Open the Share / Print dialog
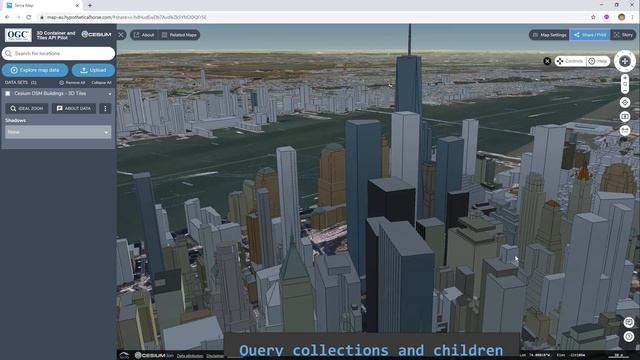The image size is (640, 360). click(x=590, y=35)
